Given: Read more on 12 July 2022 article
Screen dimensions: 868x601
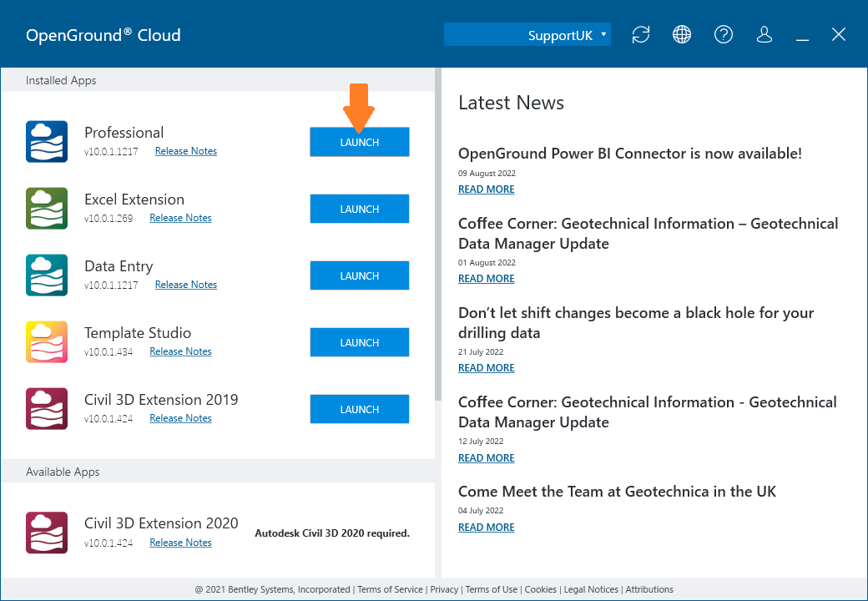Looking at the screenshot, I should click(x=486, y=457).
